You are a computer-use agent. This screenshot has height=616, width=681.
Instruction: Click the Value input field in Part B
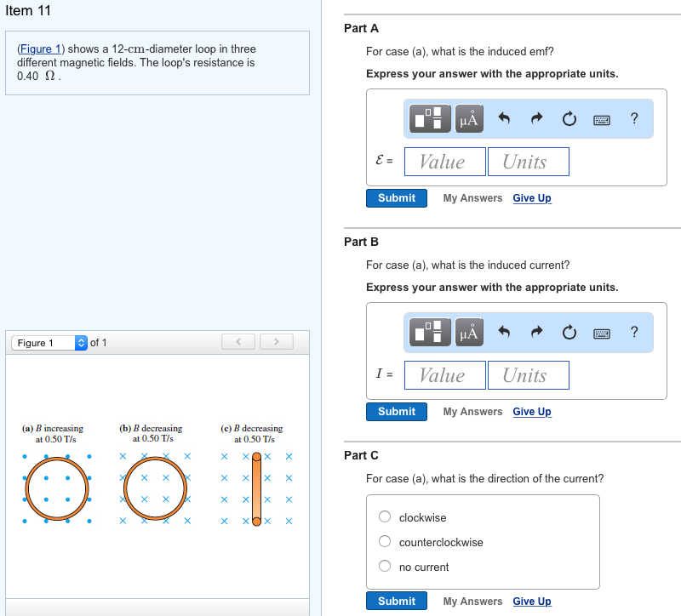[x=444, y=375]
